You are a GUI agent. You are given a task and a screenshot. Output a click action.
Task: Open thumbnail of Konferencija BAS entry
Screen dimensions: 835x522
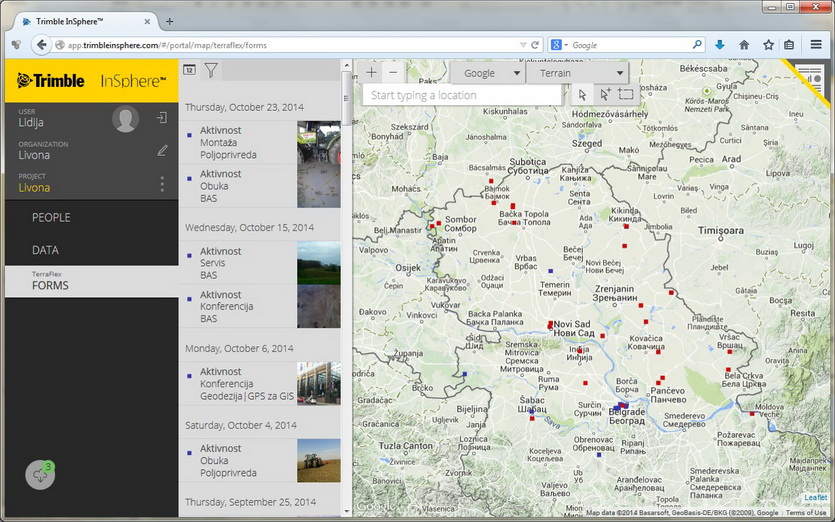(x=318, y=306)
